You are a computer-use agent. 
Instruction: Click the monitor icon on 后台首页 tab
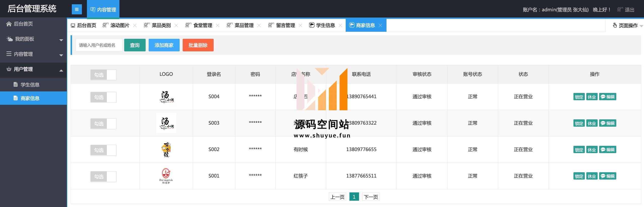coord(73,25)
